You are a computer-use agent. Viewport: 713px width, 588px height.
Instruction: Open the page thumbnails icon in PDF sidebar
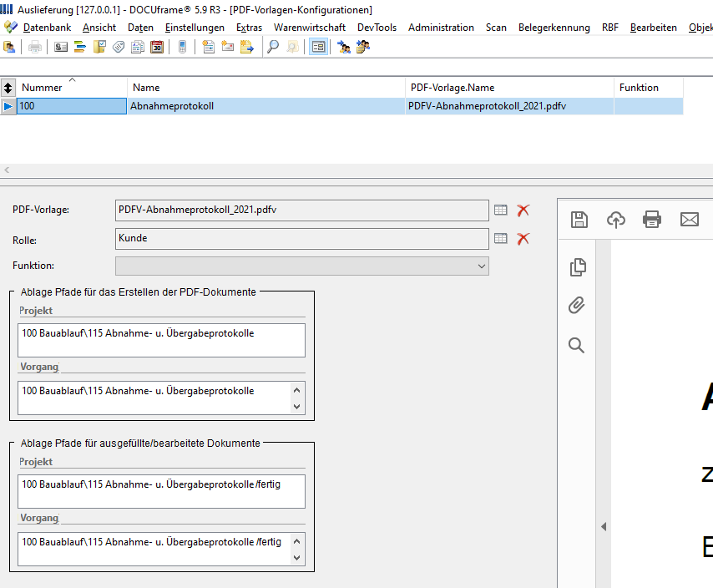point(578,267)
